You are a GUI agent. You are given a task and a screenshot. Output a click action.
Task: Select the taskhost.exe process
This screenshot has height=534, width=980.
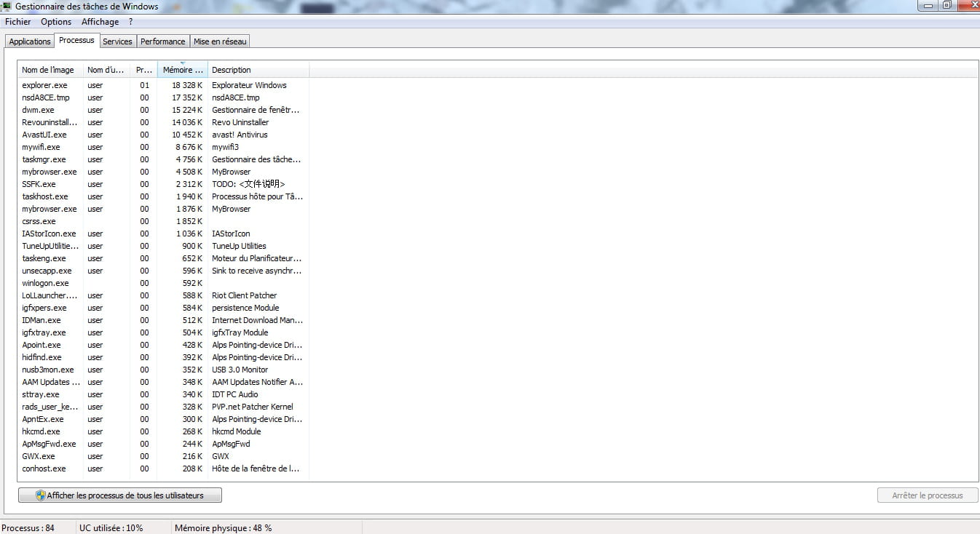tap(164, 196)
